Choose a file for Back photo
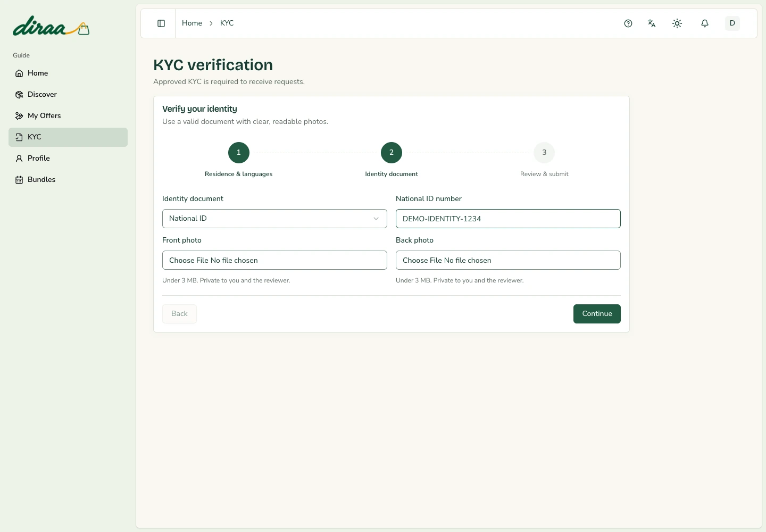The image size is (766, 532). (x=508, y=260)
